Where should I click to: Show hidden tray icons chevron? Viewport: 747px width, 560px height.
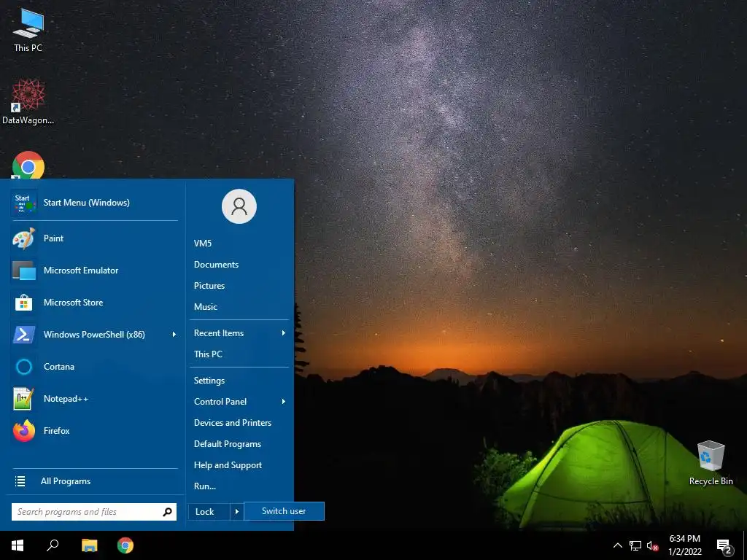point(617,545)
